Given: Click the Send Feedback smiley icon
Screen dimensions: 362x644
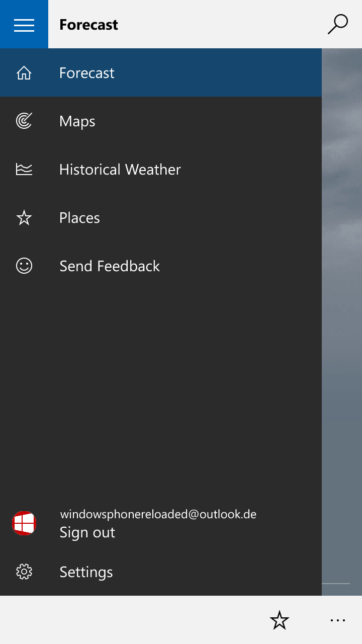Looking at the screenshot, I should (x=24, y=266).
